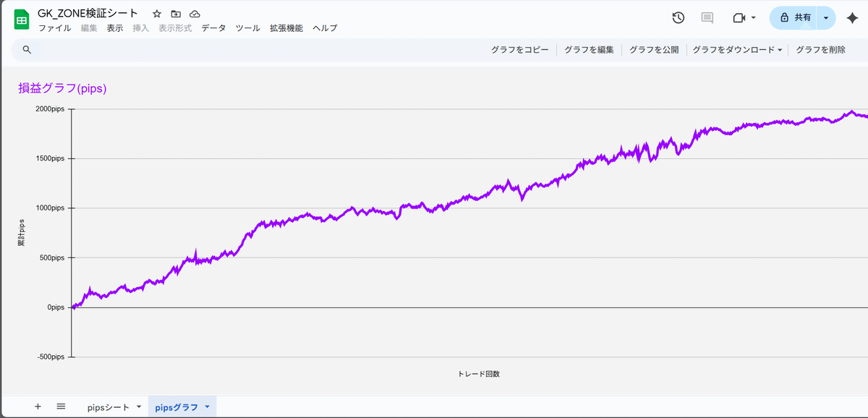Image resolution: width=868 pixels, height=418 pixels.
Task: Open the search icon in the toolbar
Action: click(27, 50)
